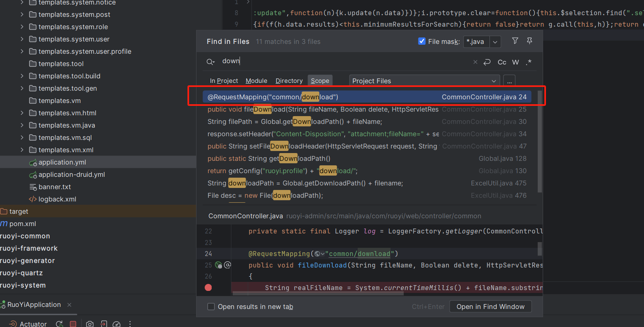Switch to In Project tab

pos(224,81)
